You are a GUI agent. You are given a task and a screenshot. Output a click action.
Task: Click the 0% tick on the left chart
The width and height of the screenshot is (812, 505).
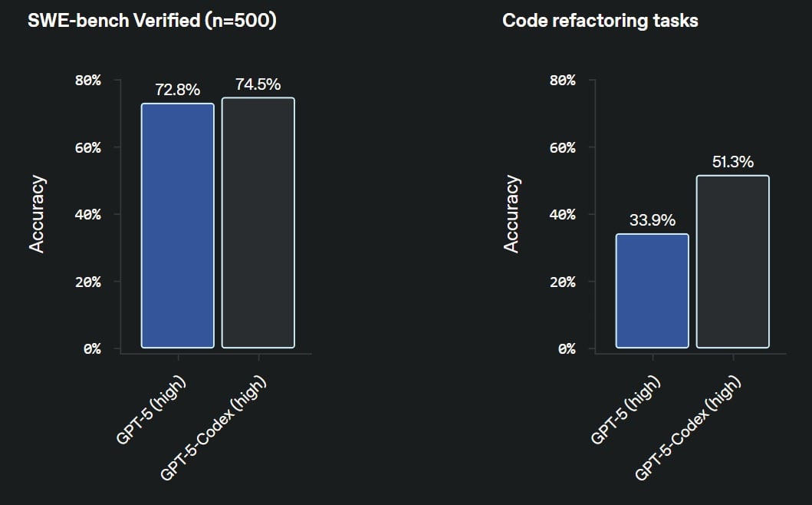point(92,349)
